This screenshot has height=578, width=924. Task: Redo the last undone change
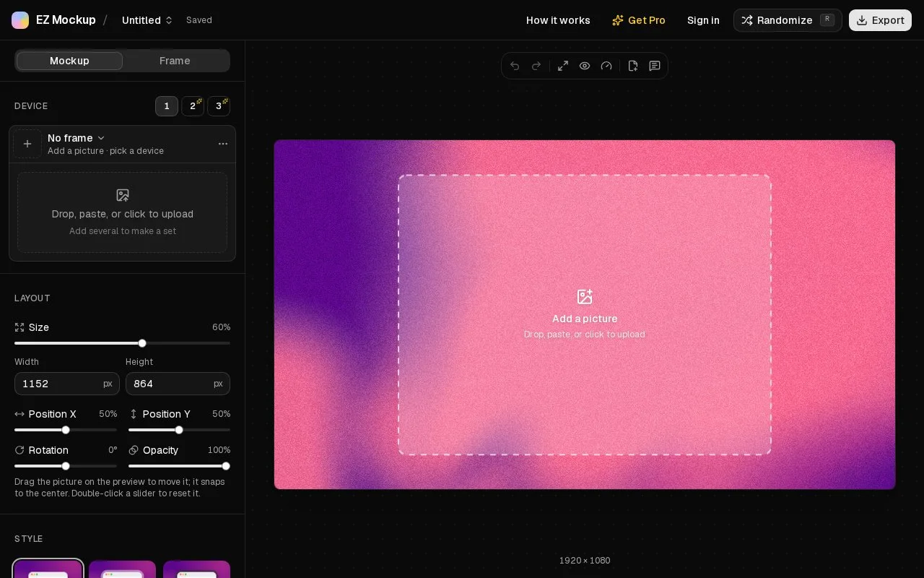pos(536,66)
